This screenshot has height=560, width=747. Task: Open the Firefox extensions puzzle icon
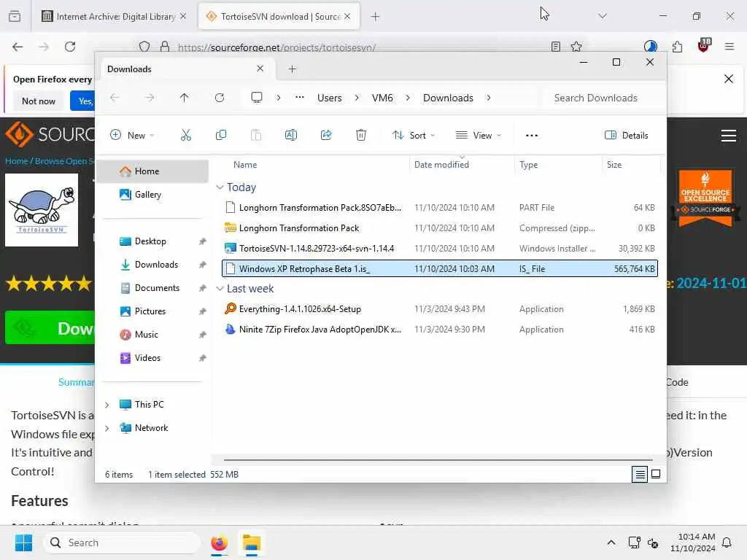(x=677, y=47)
